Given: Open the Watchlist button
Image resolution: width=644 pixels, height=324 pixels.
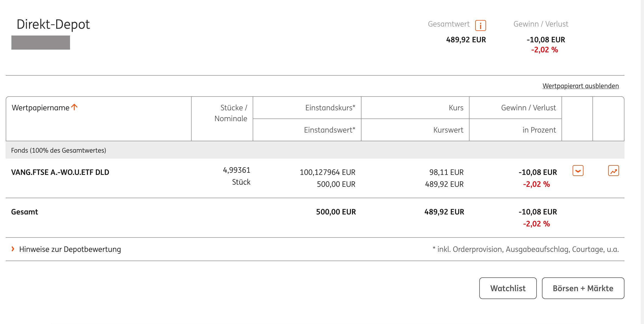Looking at the screenshot, I should 508,288.
